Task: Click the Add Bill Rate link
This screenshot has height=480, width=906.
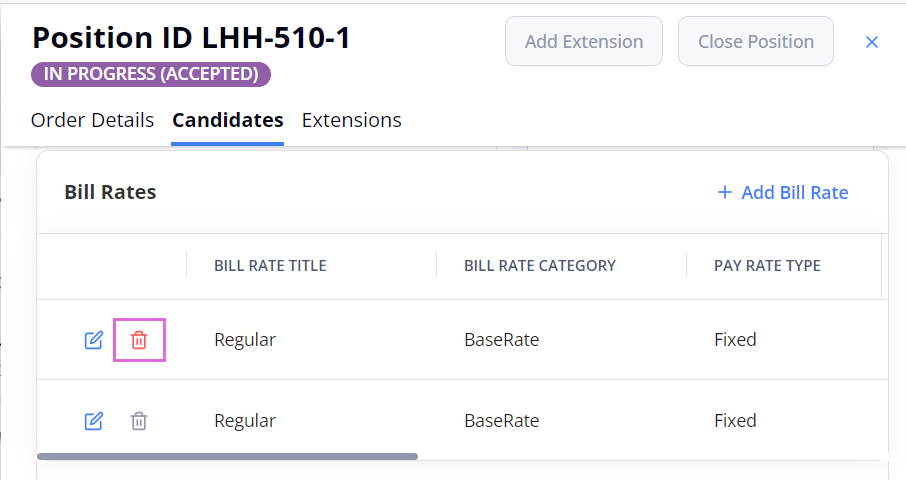Action: (794, 192)
